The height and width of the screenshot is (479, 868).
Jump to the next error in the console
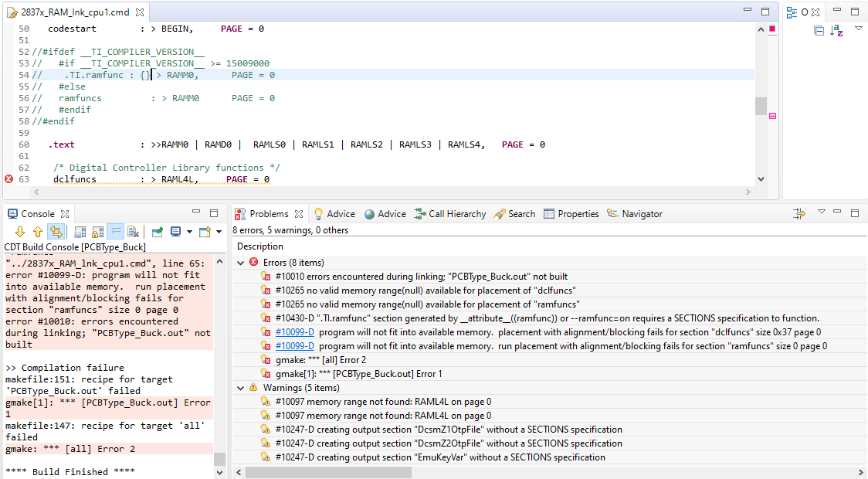click(20, 232)
